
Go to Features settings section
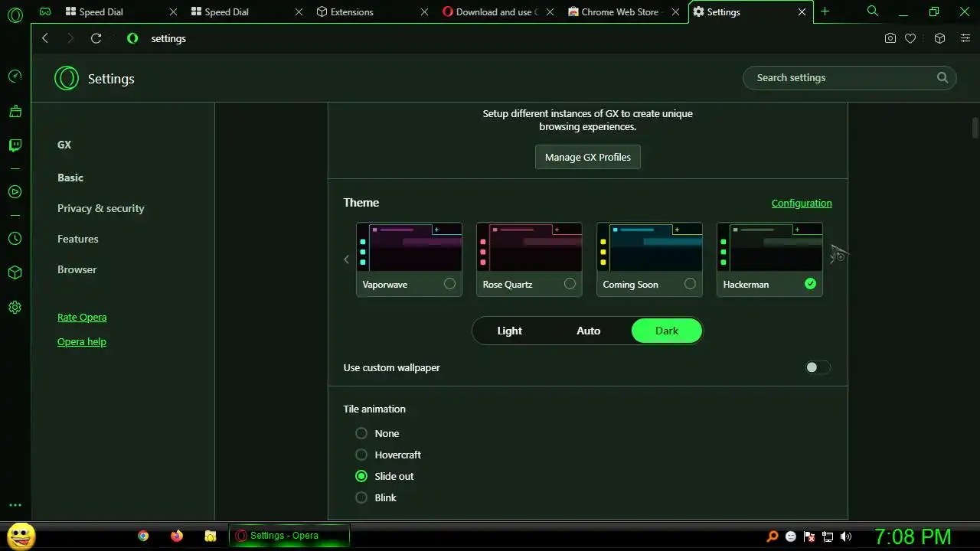tap(78, 239)
